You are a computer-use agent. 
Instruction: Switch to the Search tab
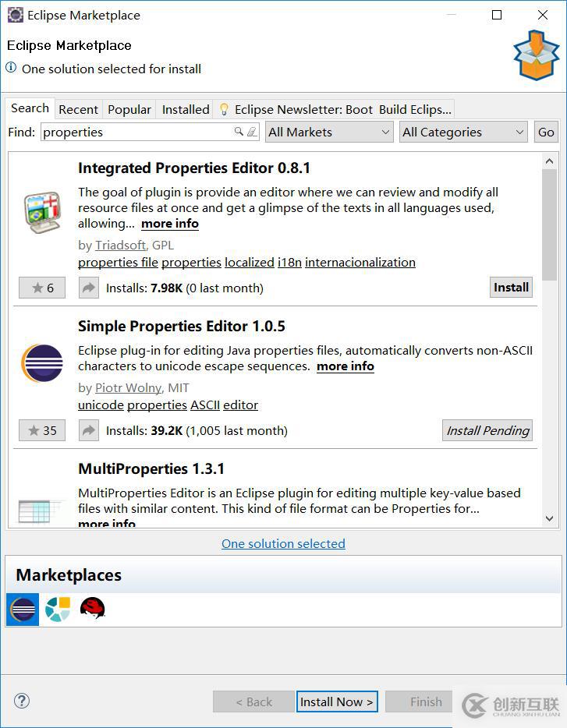[30, 108]
